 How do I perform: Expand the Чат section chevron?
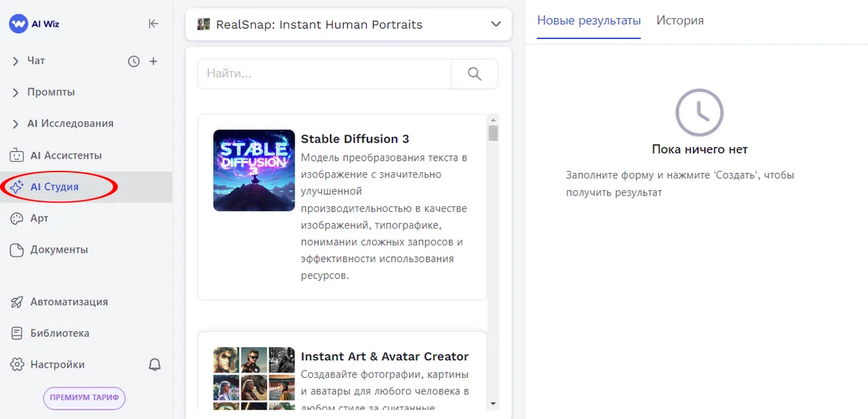point(16,62)
